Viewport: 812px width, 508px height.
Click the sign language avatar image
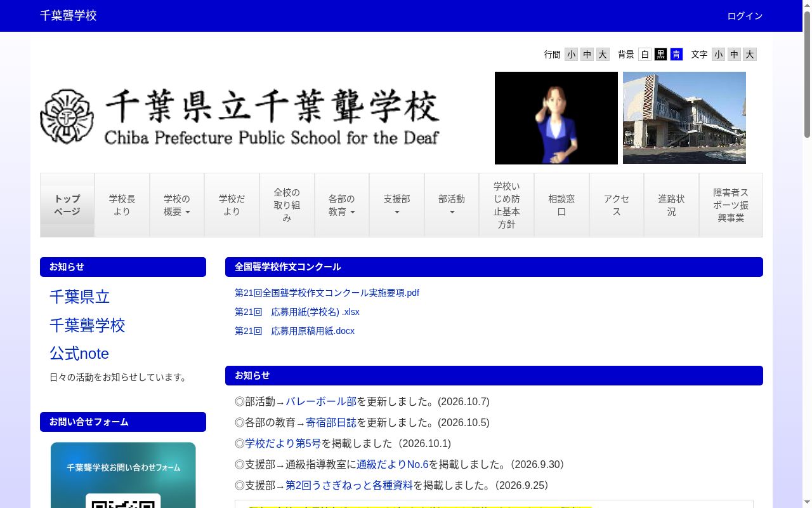point(556,118)
